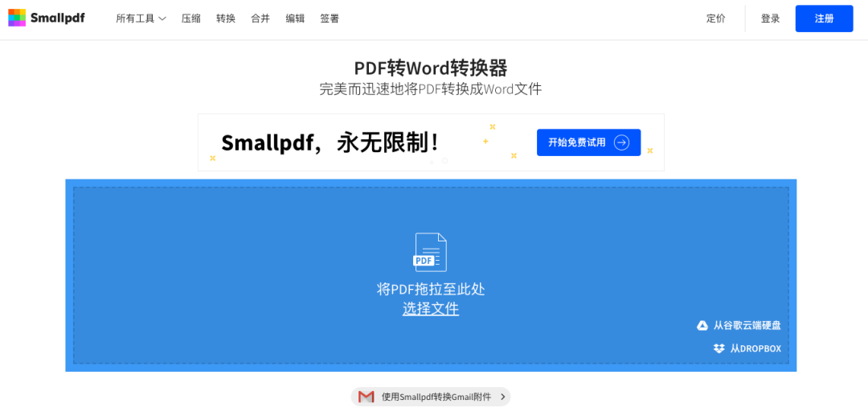The height and width of the screenshot is (416, 868).
Task: Click the Gmail envelope icon
Action: 366,397
